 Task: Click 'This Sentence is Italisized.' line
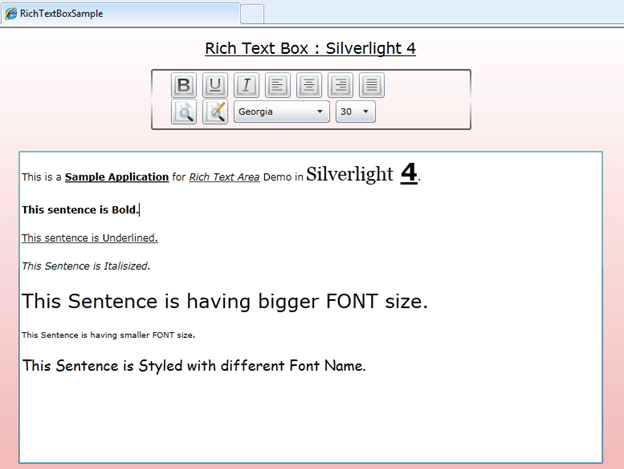[x=86, y=266]
